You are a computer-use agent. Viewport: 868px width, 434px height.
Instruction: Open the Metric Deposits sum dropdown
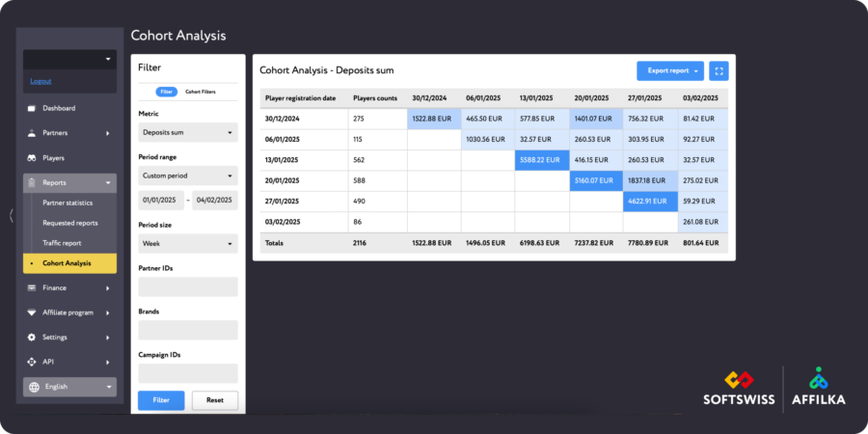188,132
